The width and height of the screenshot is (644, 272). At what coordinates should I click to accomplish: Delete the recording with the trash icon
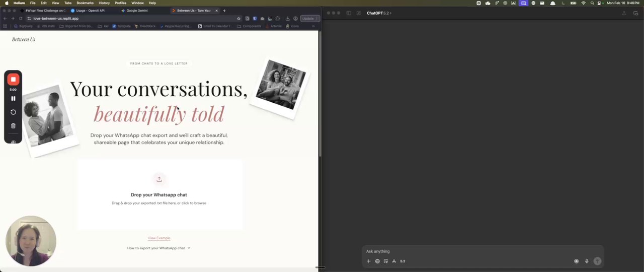click(13, 125)
